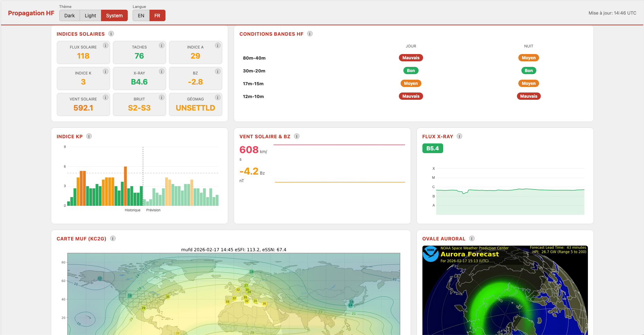Switch theme to Dark
Screen dimensions: 644x335
pyautogui.click(x=70, y=16)
